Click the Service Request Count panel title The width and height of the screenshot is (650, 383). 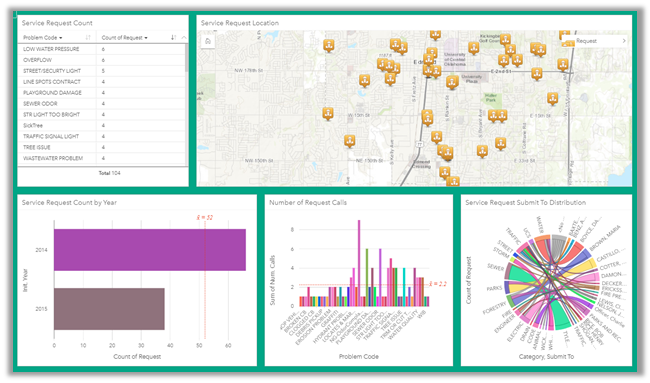57,23
